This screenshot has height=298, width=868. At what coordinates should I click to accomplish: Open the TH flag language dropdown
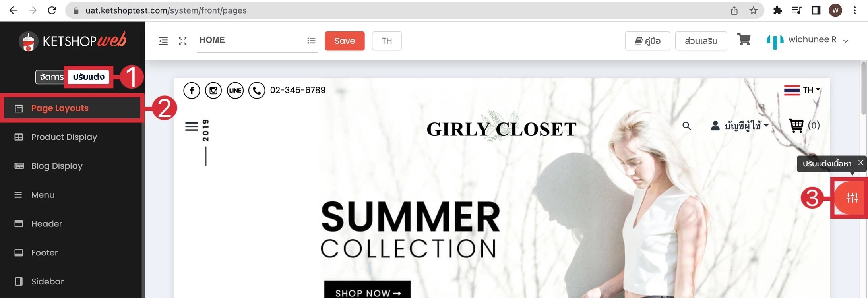point(802,90)
